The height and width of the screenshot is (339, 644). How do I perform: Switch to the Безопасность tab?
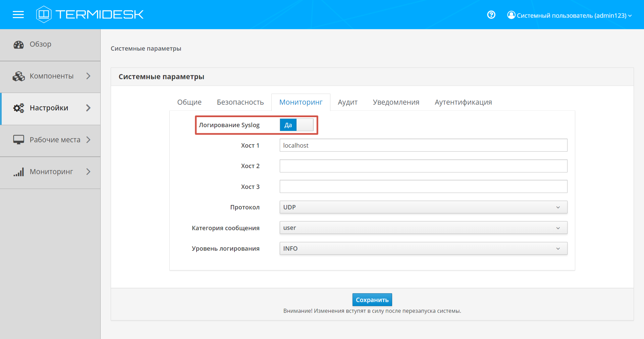point(240,102)
